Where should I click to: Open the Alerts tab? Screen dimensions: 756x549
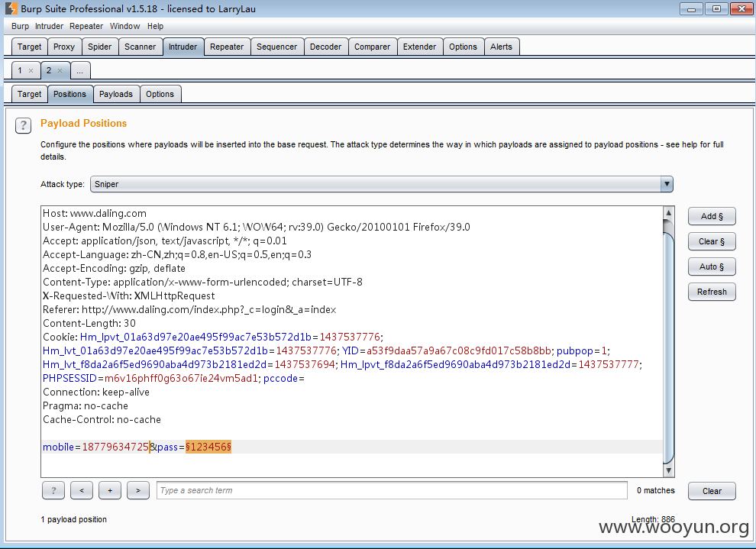click(502, 47)
